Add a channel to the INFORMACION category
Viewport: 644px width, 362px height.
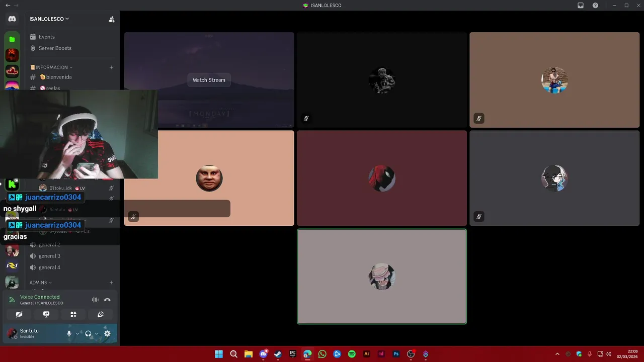(x=111, y=67)
